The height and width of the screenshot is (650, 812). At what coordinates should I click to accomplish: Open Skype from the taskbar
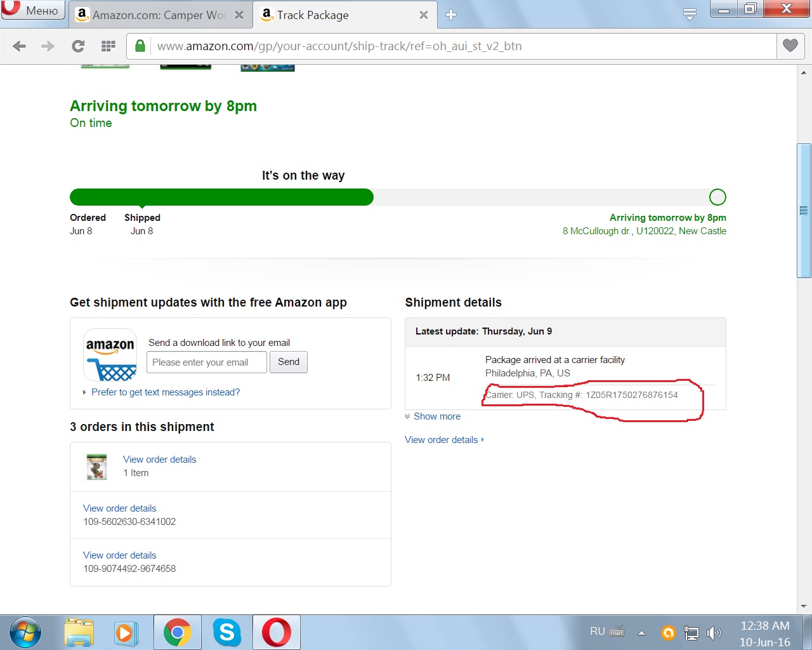[226, 632]
